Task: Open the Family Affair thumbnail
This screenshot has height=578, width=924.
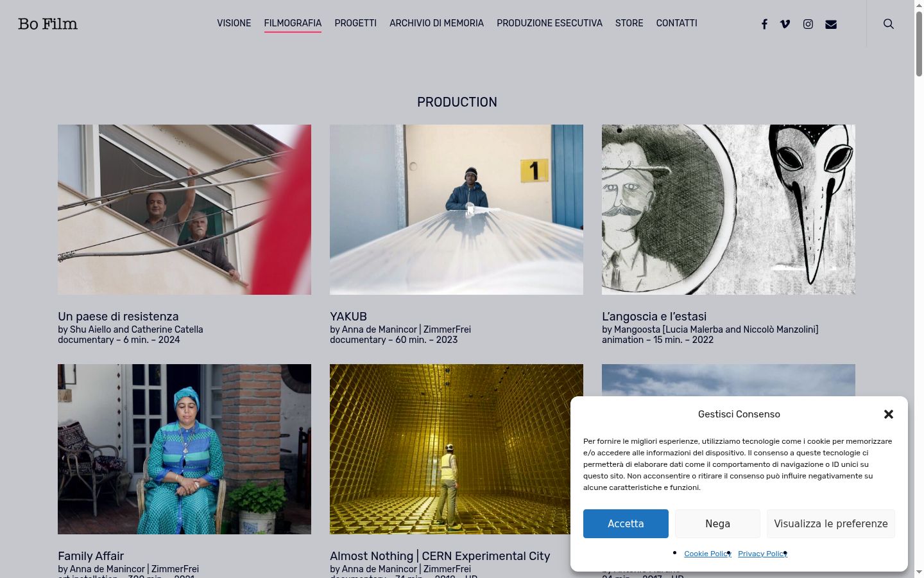Action: [x=184, y=449]
